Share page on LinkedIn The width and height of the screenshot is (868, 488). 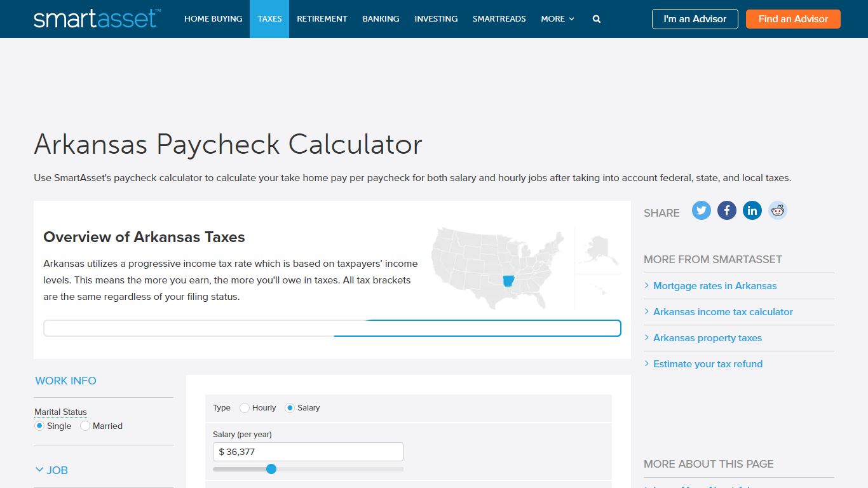point(752,210)
